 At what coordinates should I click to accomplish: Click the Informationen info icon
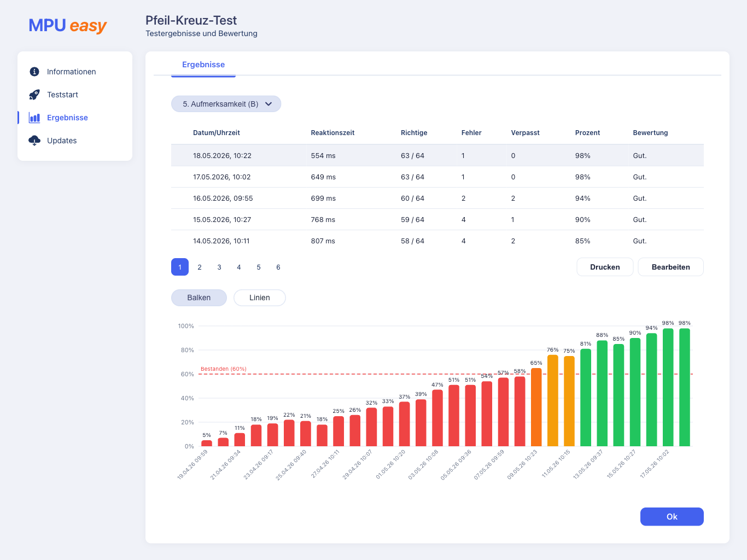pyautogui.click(x=34, y=72)
